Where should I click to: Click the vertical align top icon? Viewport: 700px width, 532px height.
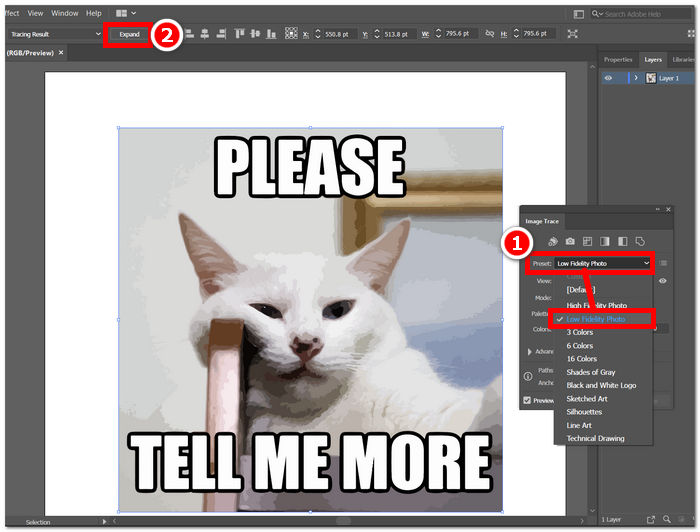239,33
